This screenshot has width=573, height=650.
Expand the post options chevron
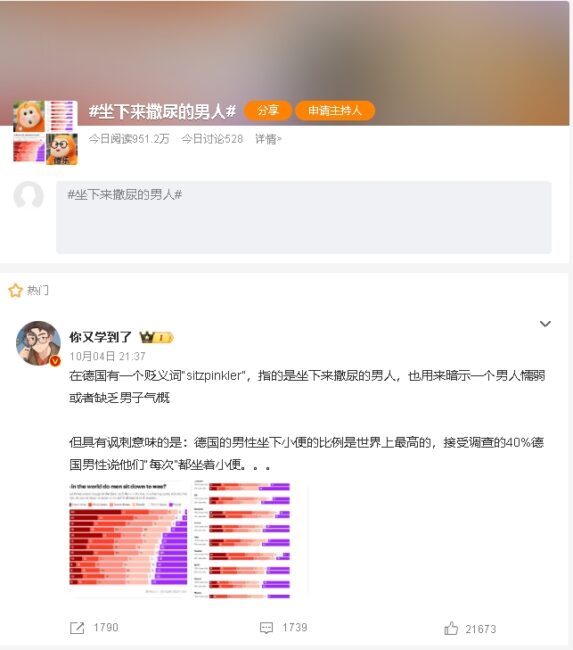coord(545,324)
